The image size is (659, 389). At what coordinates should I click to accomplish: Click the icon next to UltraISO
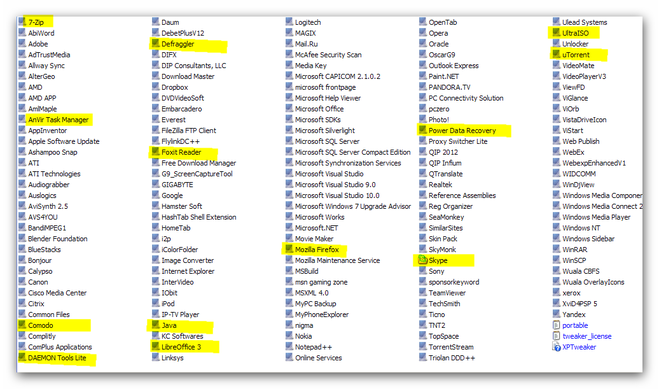pyautogui.click(x=556, y=32)
